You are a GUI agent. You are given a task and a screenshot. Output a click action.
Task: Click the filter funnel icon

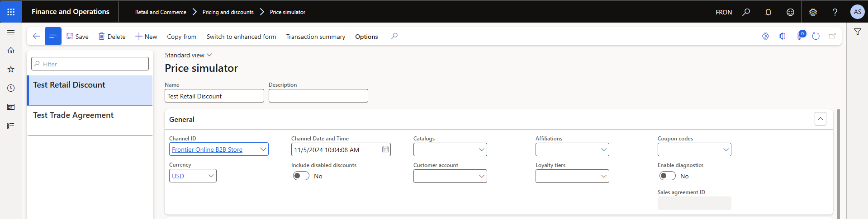(x=857, y=32)
